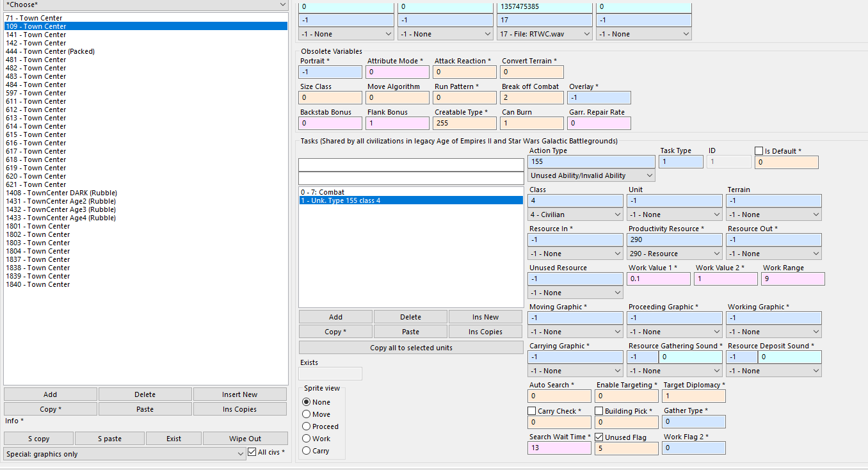
Task: Select 71 - Town Center in unit list
Action: tap(146, 18)
